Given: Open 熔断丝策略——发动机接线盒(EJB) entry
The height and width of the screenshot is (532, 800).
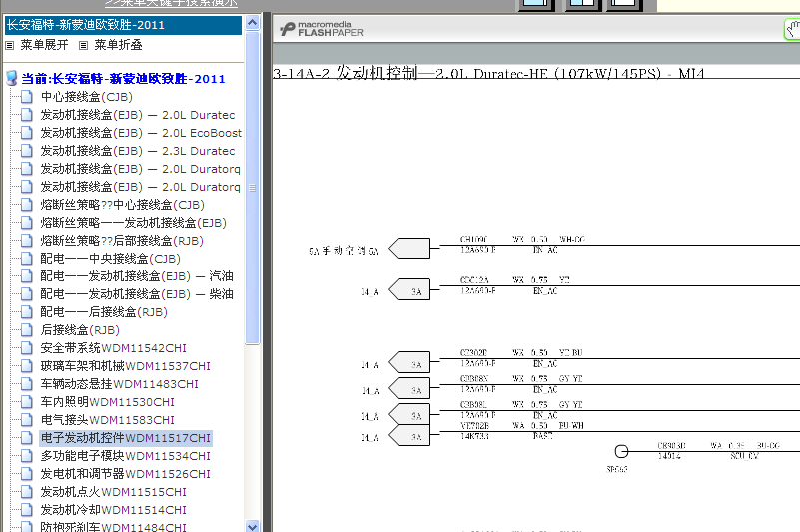Looking at the screenshot, I should point(133,223).
